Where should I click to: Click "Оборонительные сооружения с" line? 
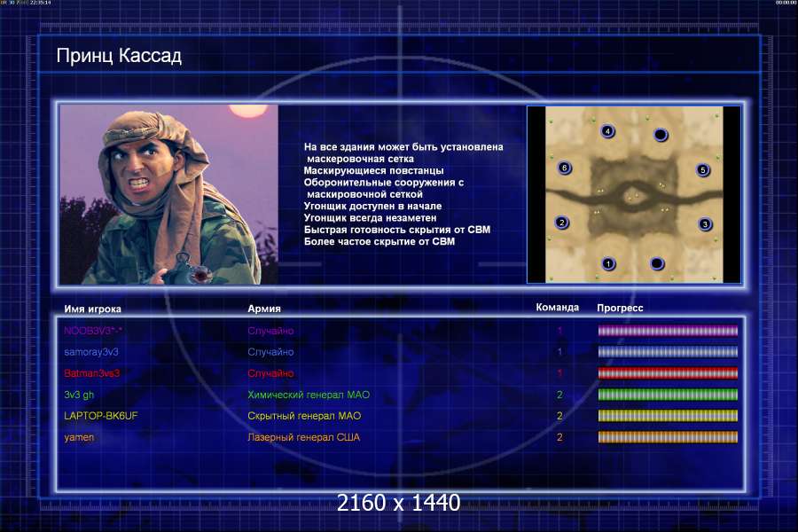coord(384,183)
